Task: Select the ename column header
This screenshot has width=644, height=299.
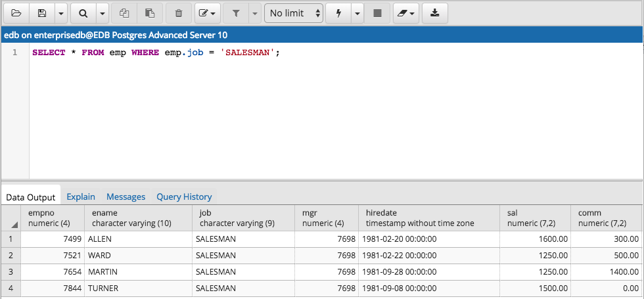Action: [139, 218]
